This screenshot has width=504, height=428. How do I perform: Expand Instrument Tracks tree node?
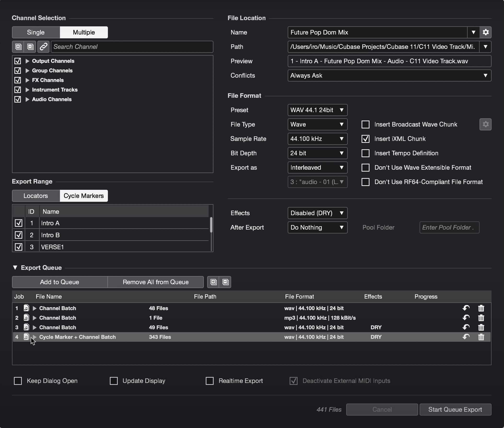tap(27, 90)
